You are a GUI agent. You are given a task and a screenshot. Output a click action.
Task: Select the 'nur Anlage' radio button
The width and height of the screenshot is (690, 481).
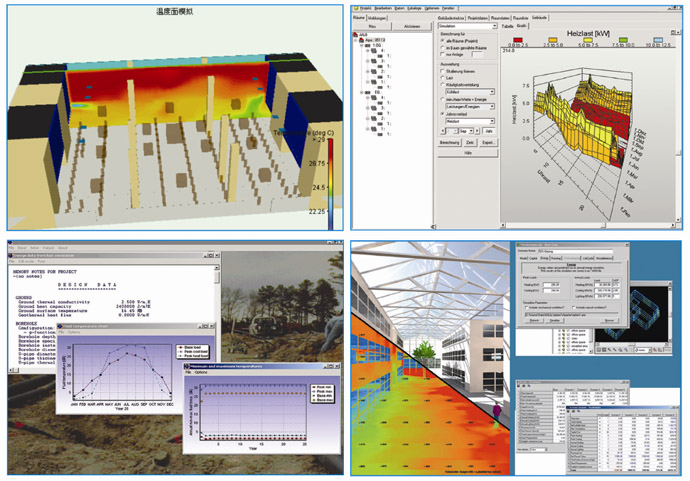pos(442,54)
